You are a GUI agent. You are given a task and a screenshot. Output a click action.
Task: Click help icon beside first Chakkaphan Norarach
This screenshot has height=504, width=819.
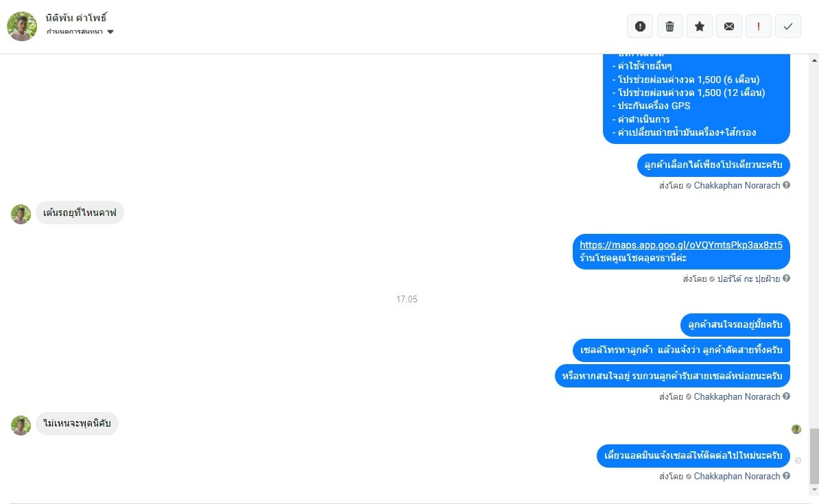point(786,185)
